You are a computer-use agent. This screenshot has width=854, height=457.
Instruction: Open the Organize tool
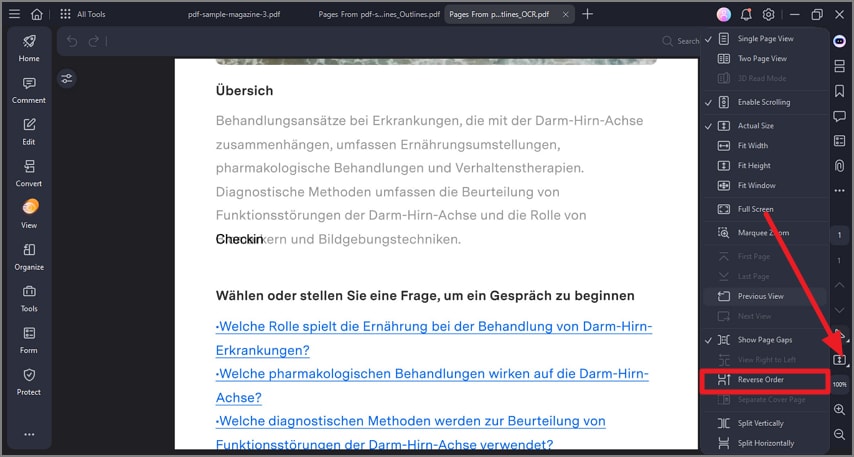(x=29, y=257)
